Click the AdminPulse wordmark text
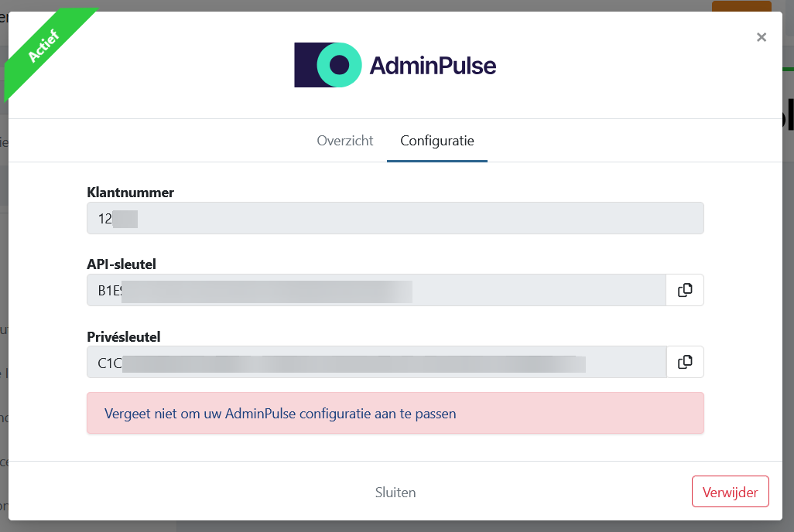Image resolution: width=794 pixels, height=532 pixels. (x=433, y=65)
